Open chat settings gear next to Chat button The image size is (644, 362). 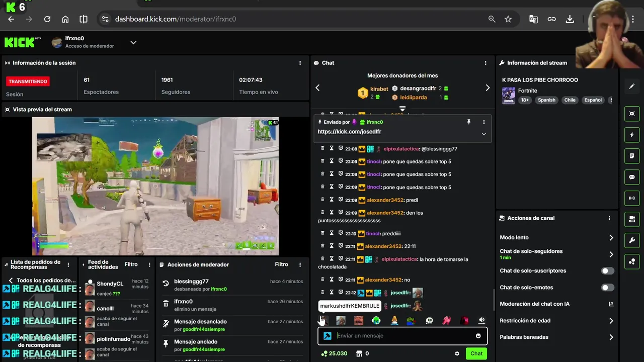pyautogui.click(x=457, y=353)
